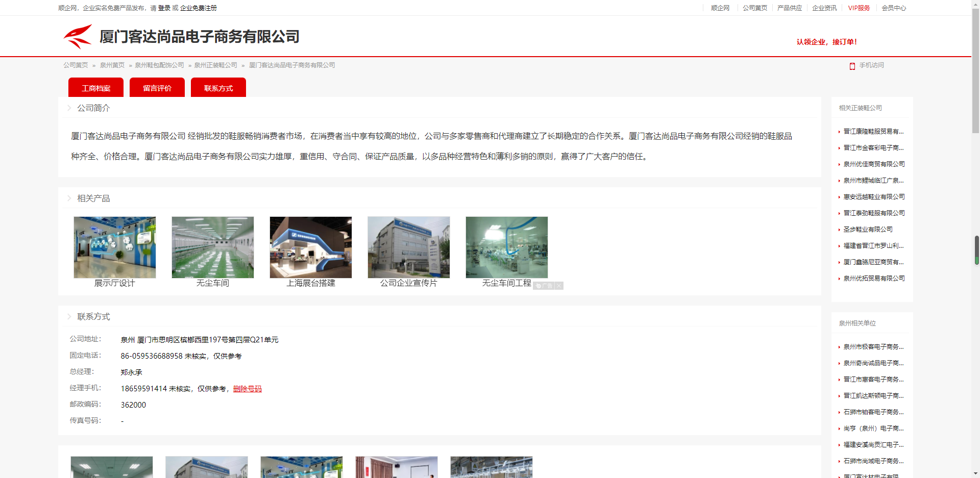Click general manager name 郑永承
Viewport: 980px width, 478px height.
pos(132,372)
